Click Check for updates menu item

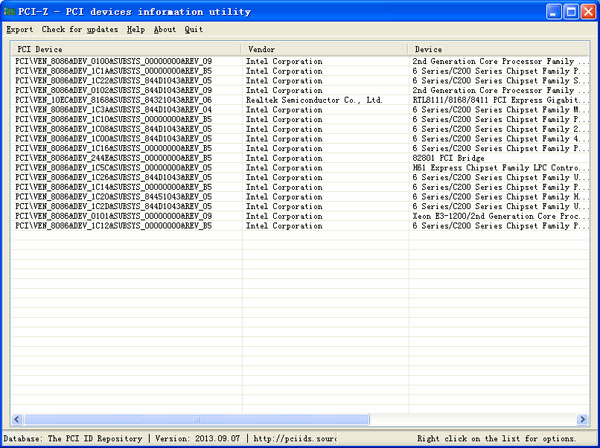(80, 29)
